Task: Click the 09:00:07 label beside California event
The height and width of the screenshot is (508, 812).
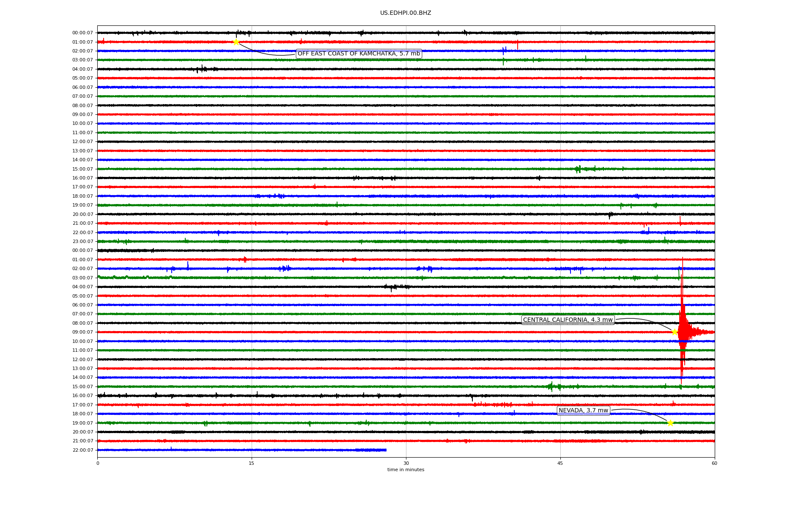Action: [82, 332]
